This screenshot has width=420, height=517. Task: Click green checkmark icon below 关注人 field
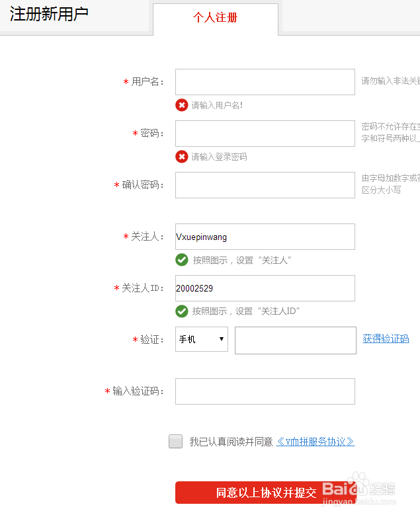click(x=182, y=260)
